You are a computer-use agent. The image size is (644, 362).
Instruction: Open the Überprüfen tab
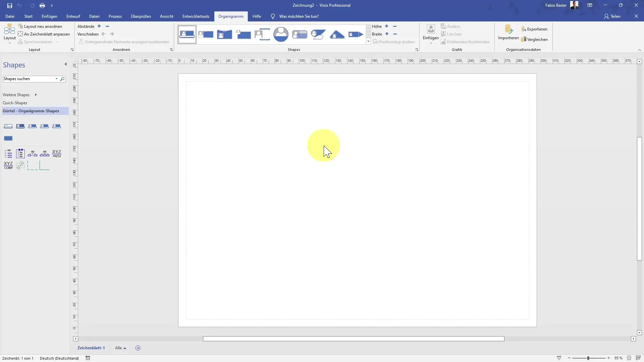tap(141, 16)
